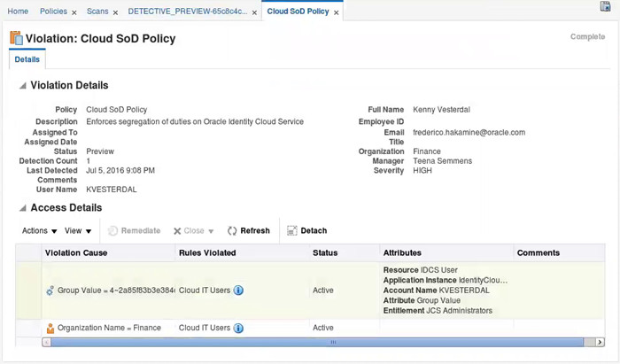Image resolution: width=620 pixels, height=364 pixels.
Task: Click Active status in Group Value row
Action: pyautogui.click(x=323, y=290)
